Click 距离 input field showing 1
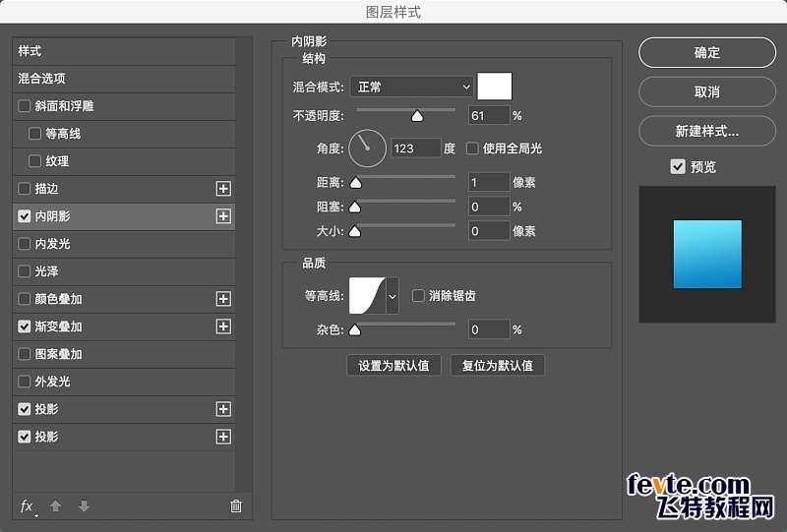This screenshot has width=787, height=532. [489, 183]
